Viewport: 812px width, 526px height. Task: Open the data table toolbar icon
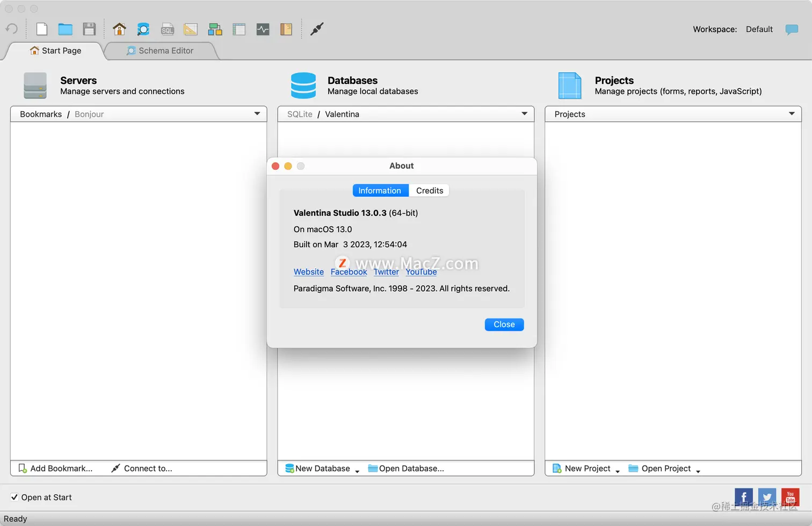(x=239, y=29)
